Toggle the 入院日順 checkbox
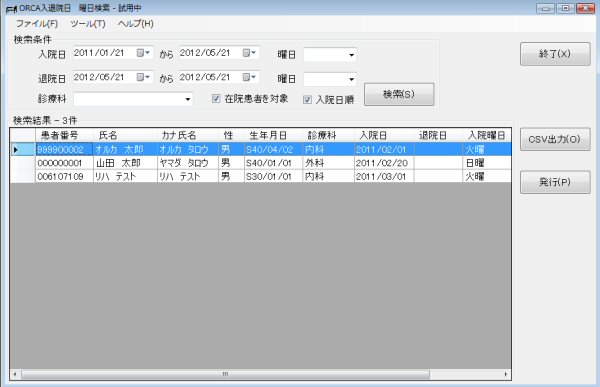The image size is (600, 387). 307,100
